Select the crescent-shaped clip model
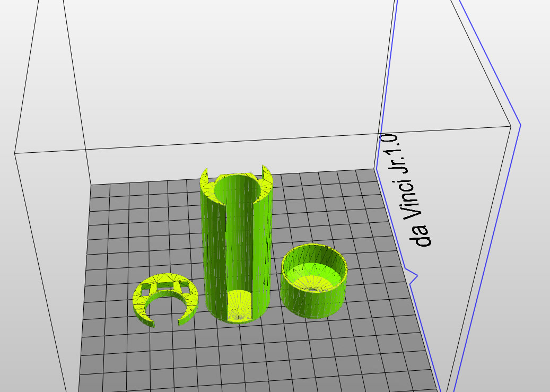This screenshot has width=550, height=392. pyautogui.click(x=165, y=299)
